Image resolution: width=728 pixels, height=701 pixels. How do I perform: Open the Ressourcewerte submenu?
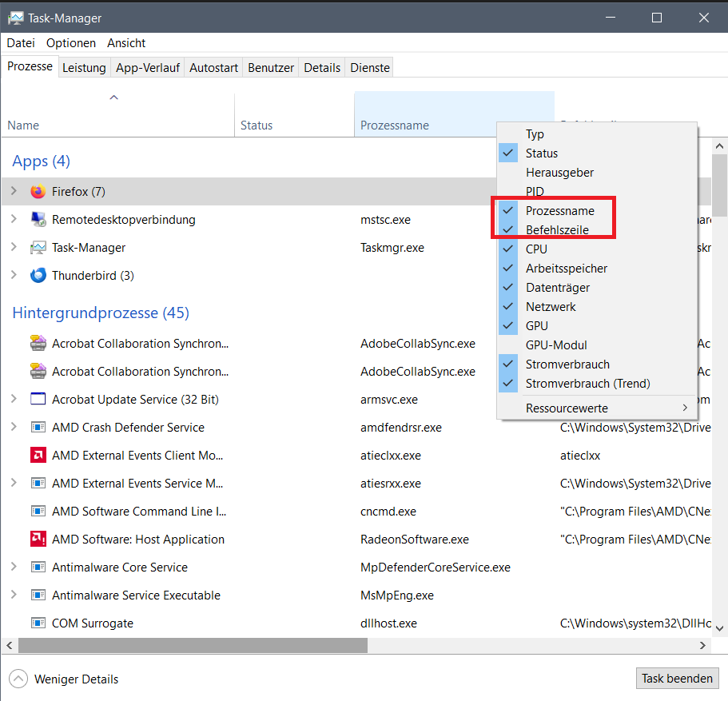point(597,408)
